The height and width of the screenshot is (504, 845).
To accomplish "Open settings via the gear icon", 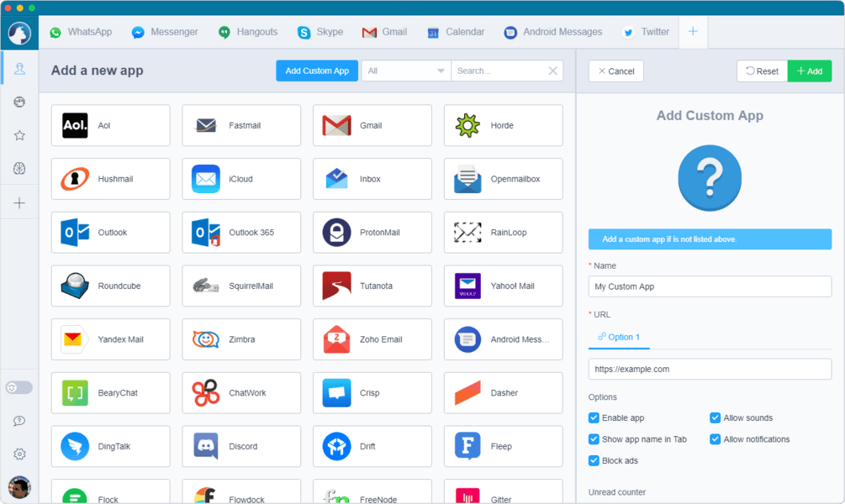I will [18, 454].
